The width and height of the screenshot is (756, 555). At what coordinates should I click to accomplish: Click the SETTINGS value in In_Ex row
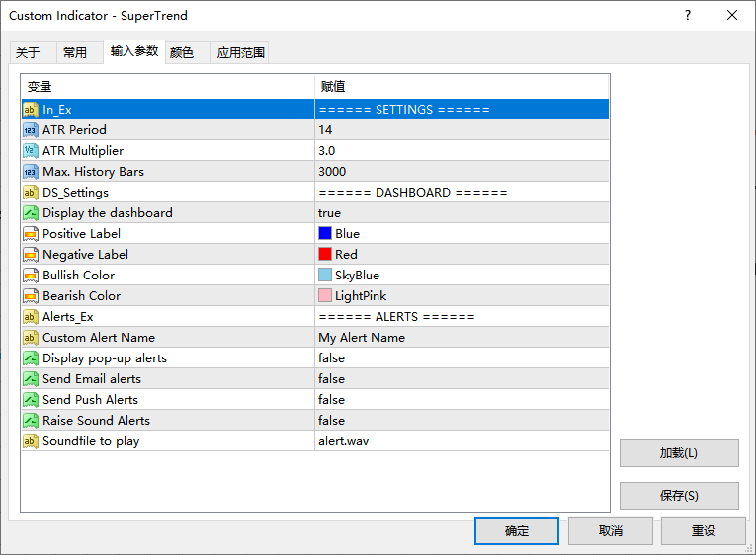point(462,110)
